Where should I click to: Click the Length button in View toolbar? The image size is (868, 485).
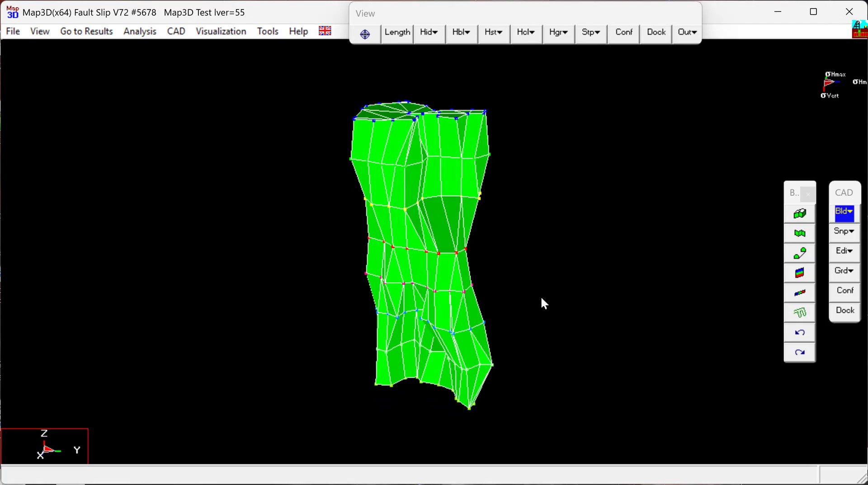(x=397, y=33)
